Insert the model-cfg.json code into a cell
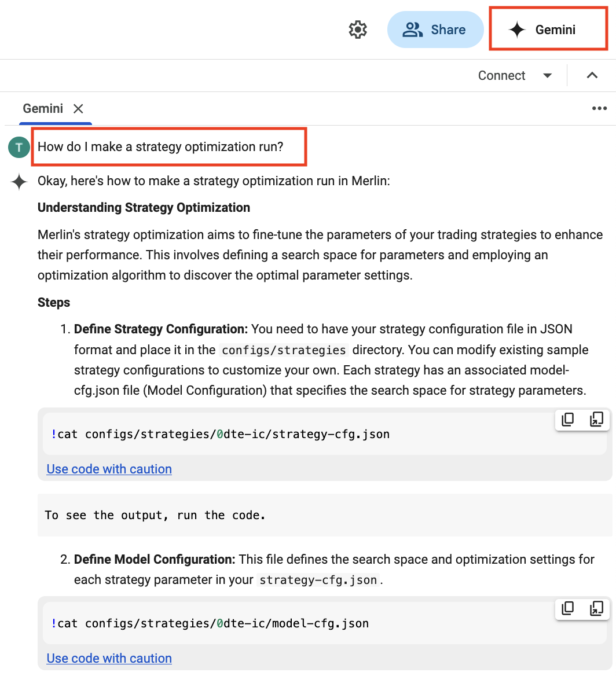 tap(596, 608)
